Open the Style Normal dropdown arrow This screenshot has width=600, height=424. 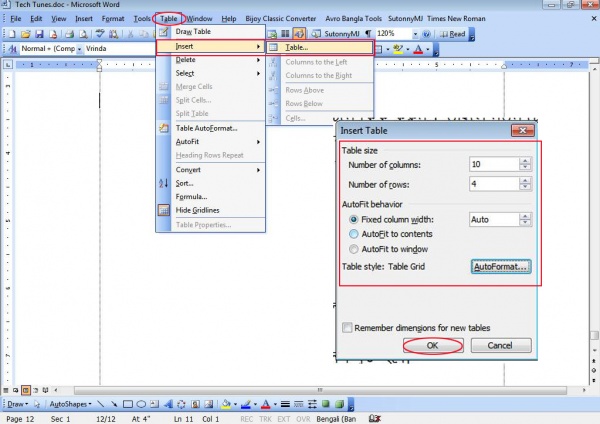click(x=79, y=49)
